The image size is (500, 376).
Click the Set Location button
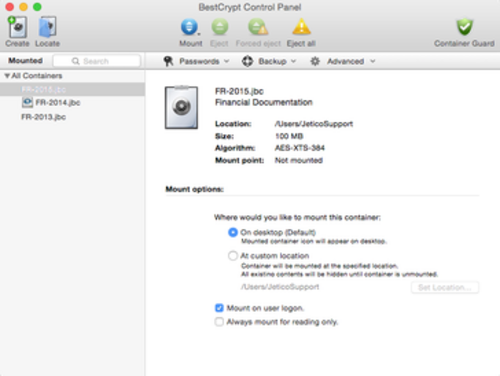pos(445,287)
